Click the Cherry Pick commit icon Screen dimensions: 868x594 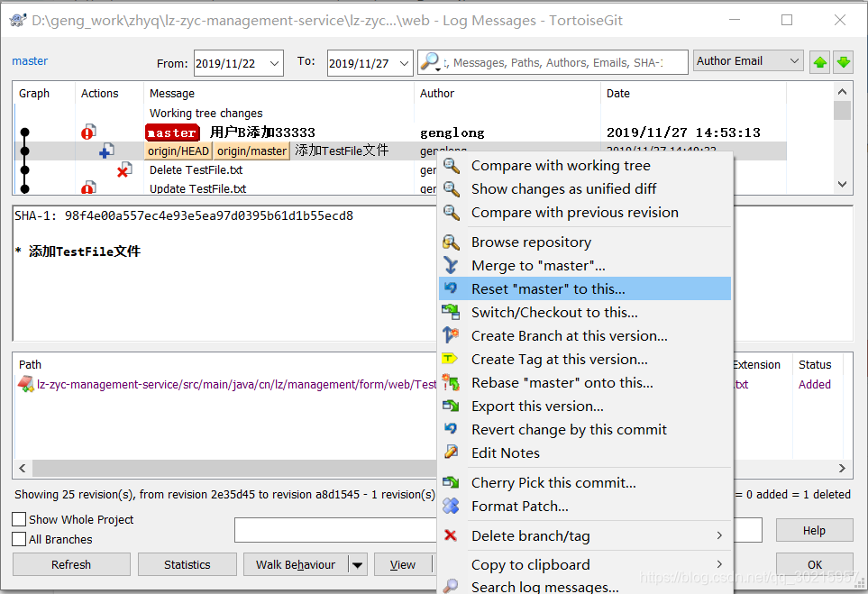[x=452, y=482]
